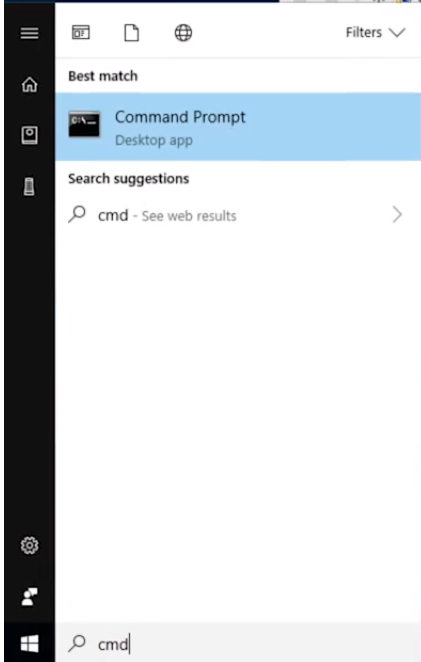Filter results by Web globe icon
Image resolution: width=421 pixels, height=662 pixels.
click(183, 33)
